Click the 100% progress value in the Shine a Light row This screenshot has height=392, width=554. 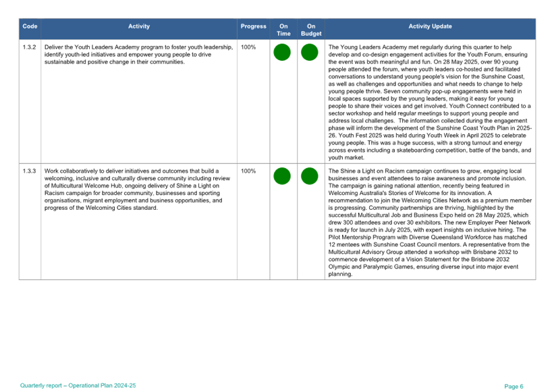click(248, 171)
